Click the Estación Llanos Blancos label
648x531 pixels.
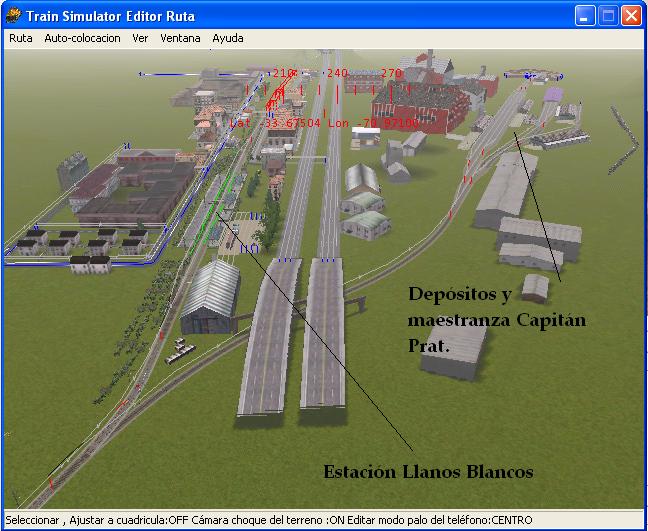pos(428,471)
